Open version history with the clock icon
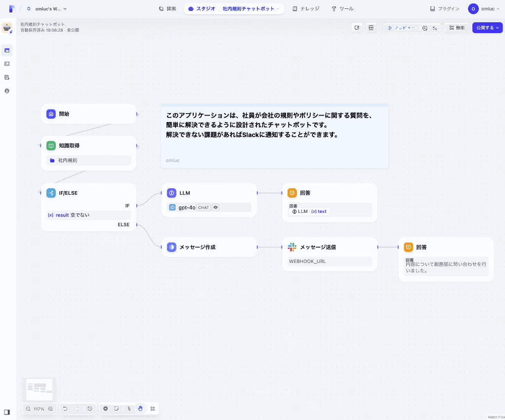This screenshot has width=505, height=420. click(89, 409)
